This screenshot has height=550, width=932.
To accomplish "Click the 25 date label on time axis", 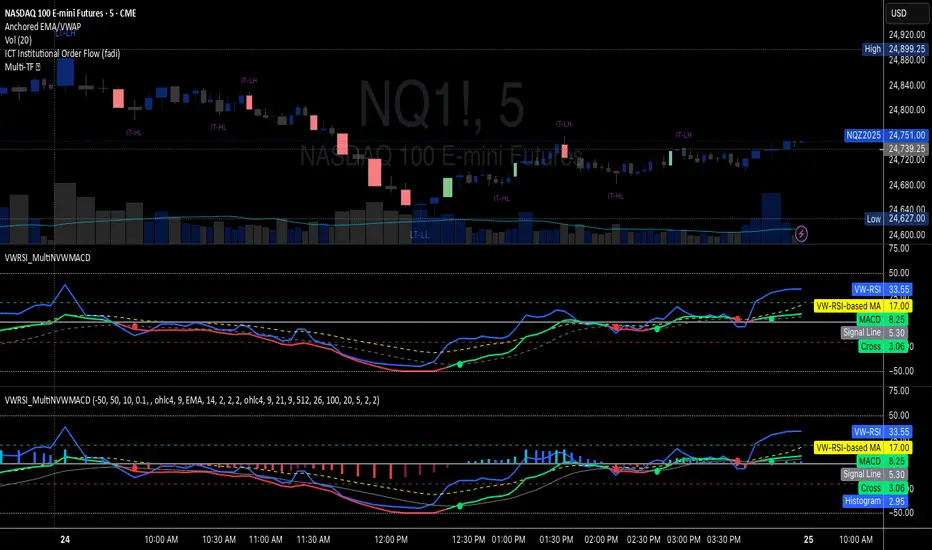I will pyautogui.click(x=808, y=539).
